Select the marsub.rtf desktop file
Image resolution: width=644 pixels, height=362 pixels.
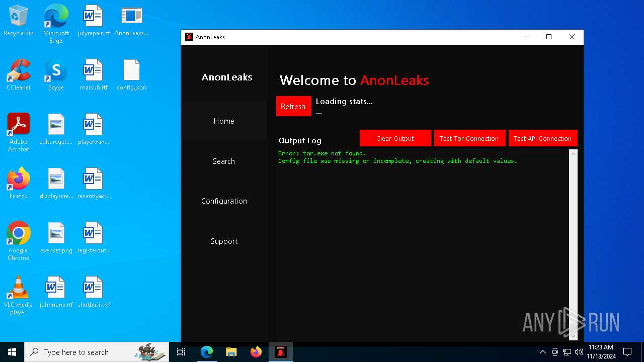94,74
